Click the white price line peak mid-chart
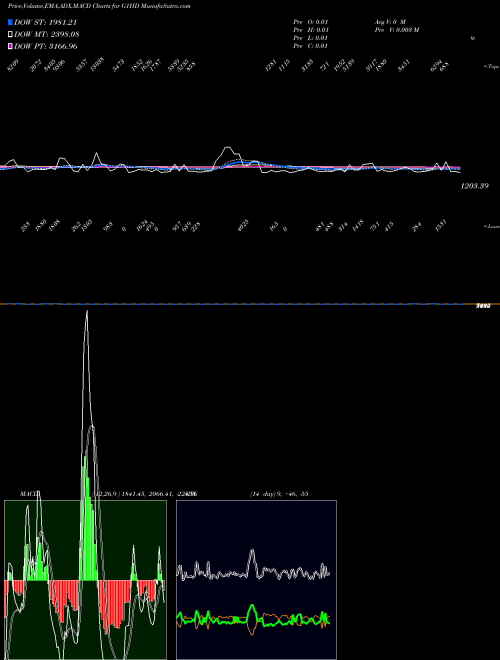500x660 pixels. 228,147
